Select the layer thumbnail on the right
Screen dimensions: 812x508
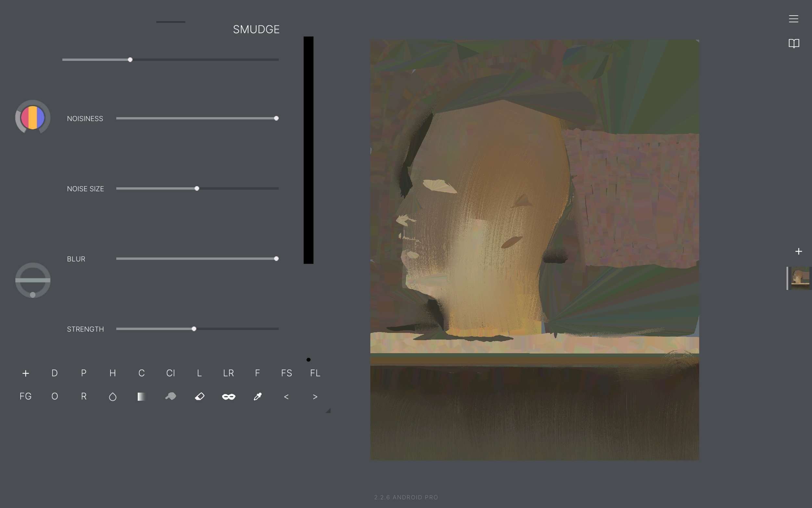[801, 278]
